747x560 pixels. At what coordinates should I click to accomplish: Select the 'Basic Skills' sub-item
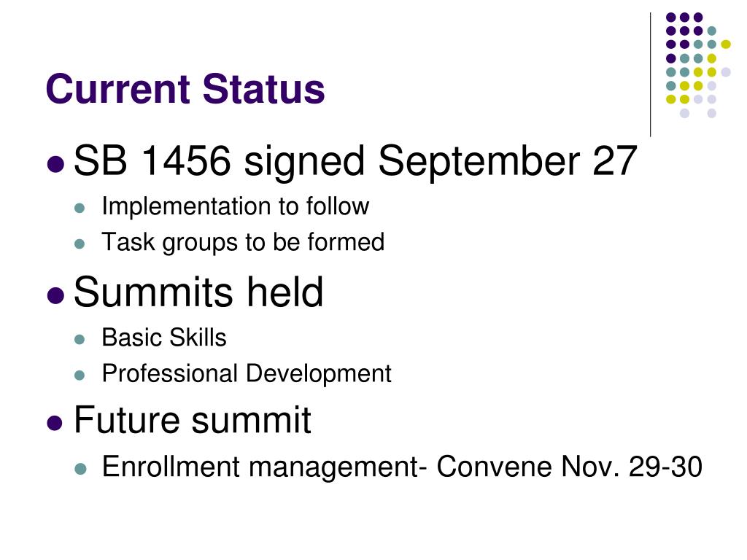point(164,337)
